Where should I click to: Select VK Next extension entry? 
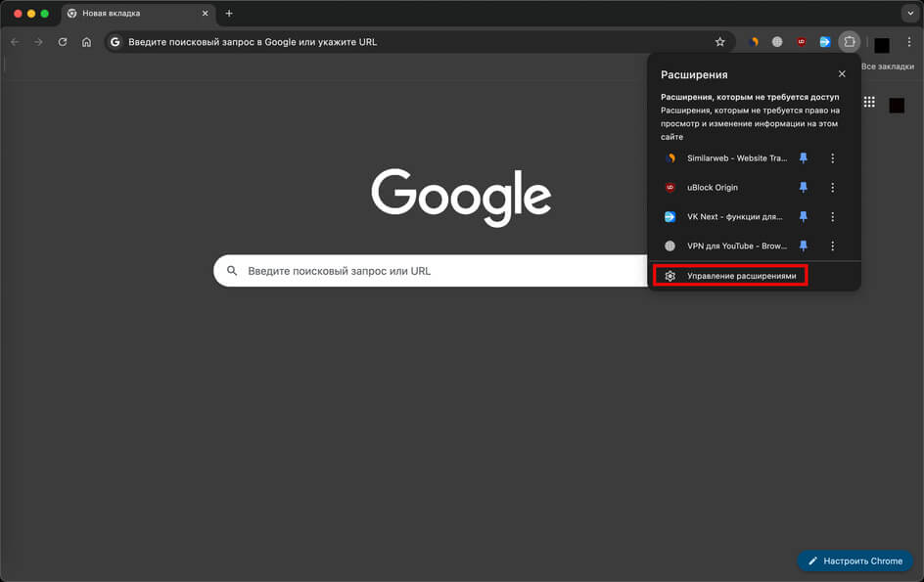click(725, 217)
